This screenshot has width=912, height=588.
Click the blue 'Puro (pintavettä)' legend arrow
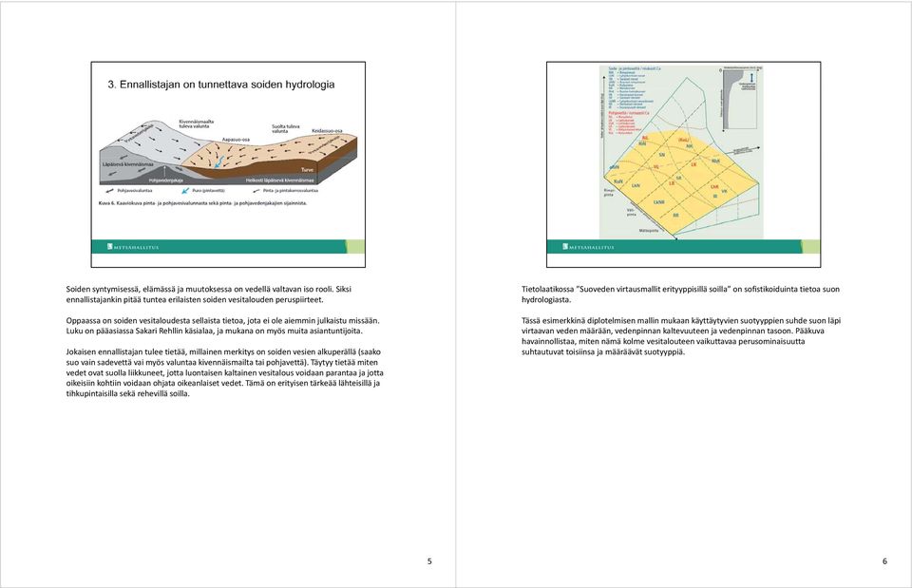[x=187, y=190]
